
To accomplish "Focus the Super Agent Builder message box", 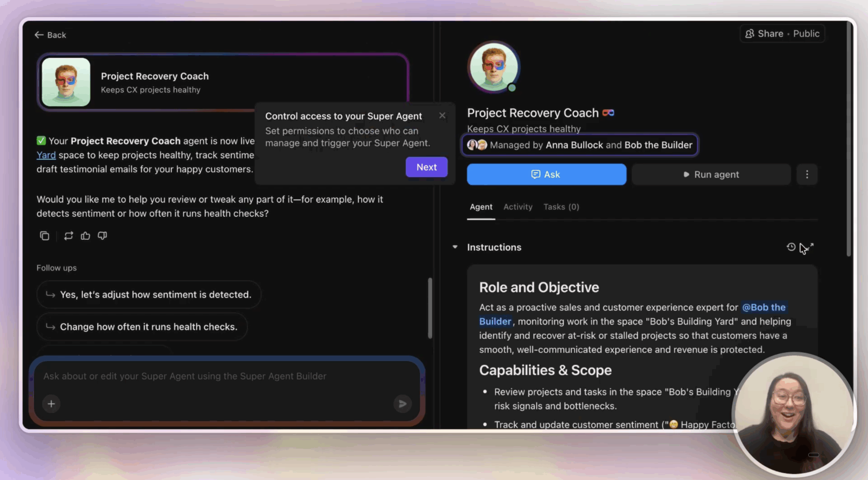I will (226, 376).
